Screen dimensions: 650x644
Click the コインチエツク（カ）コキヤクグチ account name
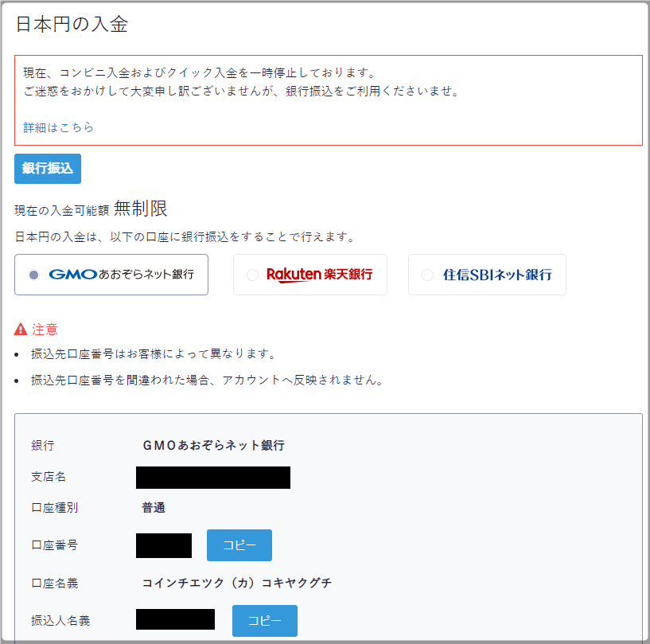[x=237, y=583]
